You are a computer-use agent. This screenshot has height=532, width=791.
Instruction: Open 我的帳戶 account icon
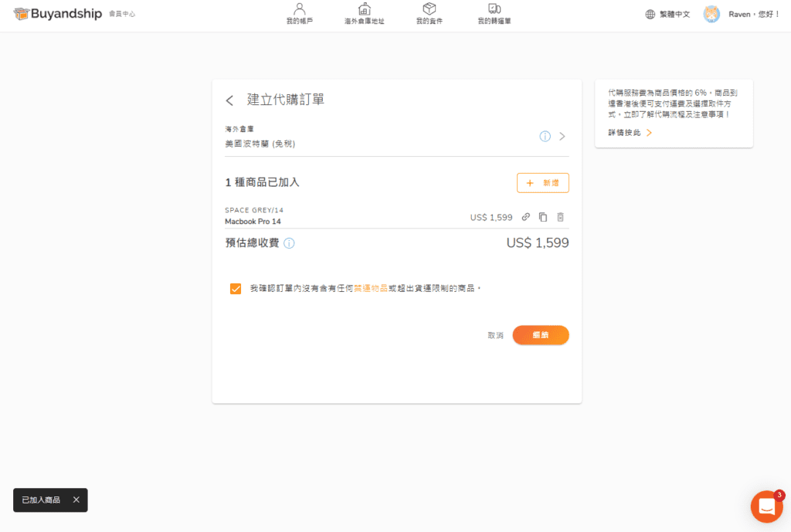[x=300, y=9]
